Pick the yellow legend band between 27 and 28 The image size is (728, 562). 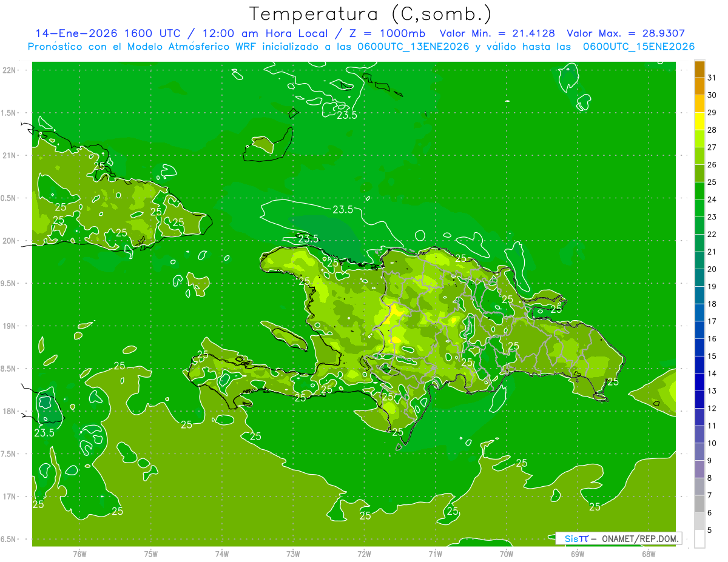point(699,139)
